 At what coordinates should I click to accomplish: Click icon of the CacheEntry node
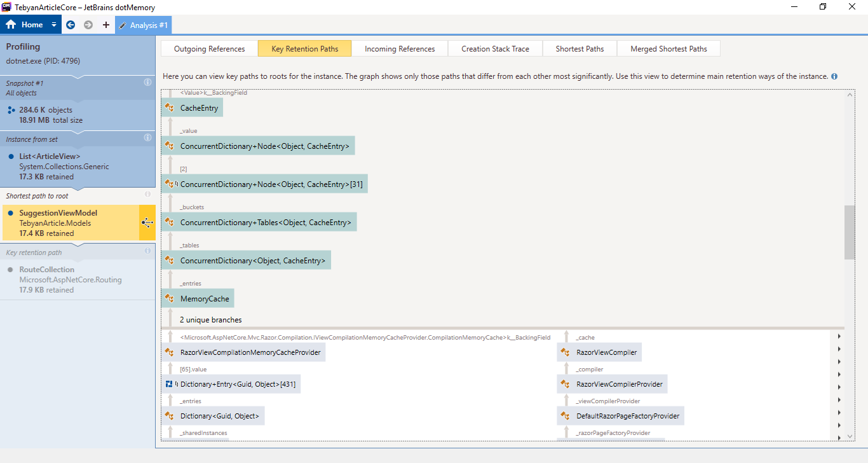tap(169, 108)
